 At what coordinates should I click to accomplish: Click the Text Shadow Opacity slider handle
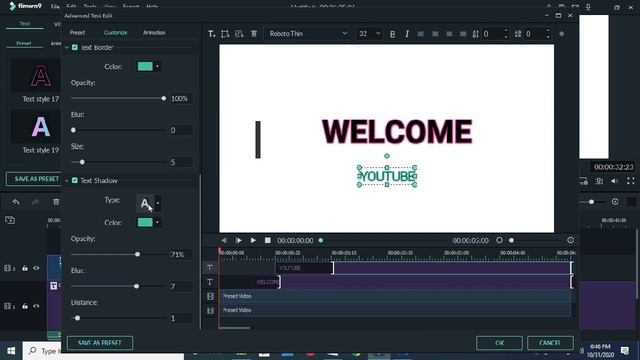tap(138, 254)
